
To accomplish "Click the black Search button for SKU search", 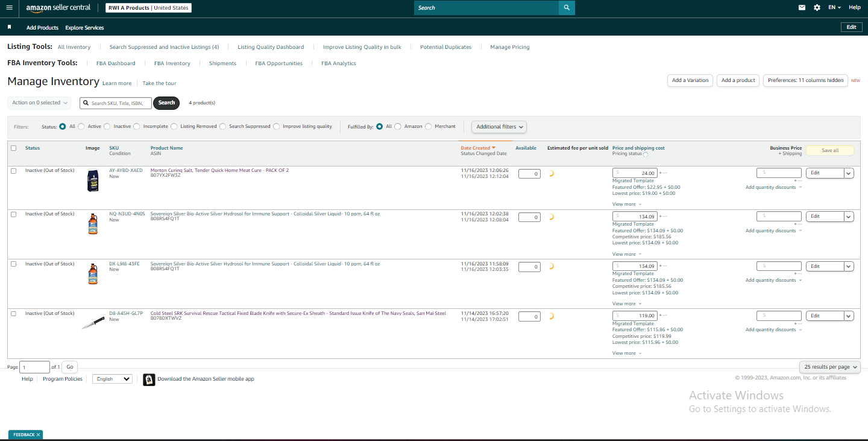I will click(x=166, y=103).
